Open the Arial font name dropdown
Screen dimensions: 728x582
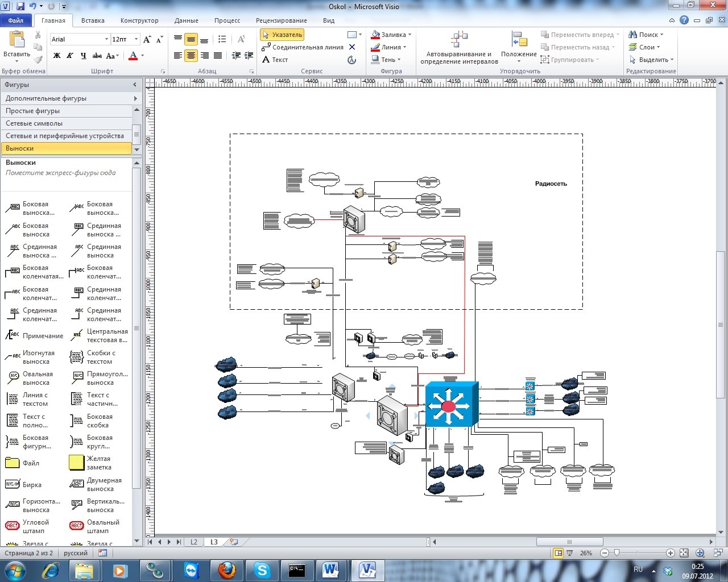pos(106,39)
